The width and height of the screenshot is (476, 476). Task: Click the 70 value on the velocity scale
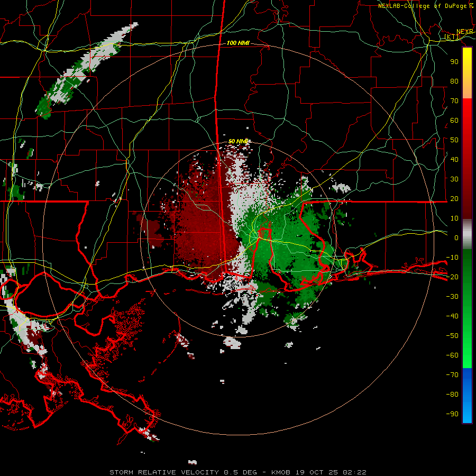click(x=454, y=101)
